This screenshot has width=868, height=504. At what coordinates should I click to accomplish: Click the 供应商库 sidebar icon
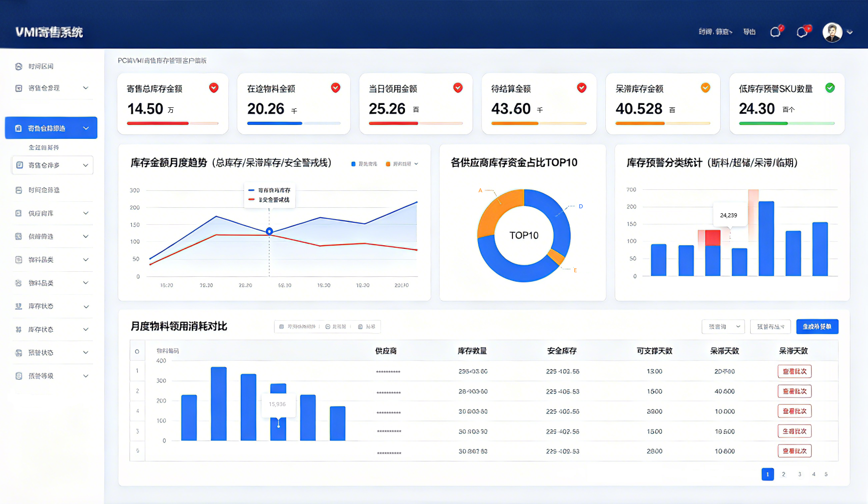(18, 213)
